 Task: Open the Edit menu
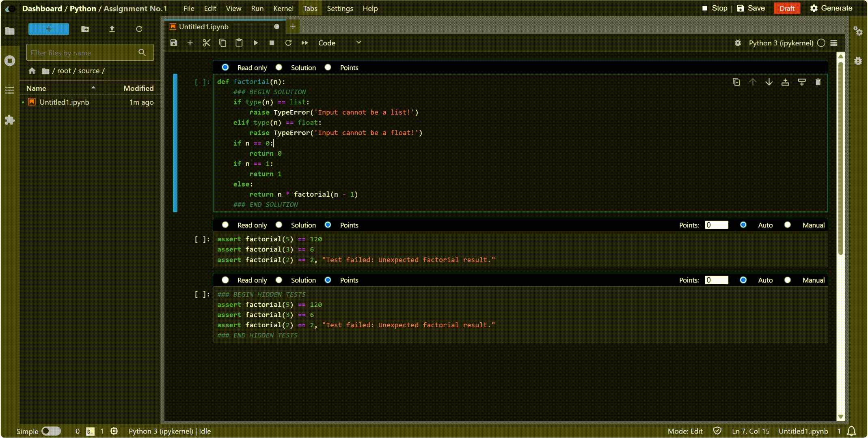pos(210,8)
